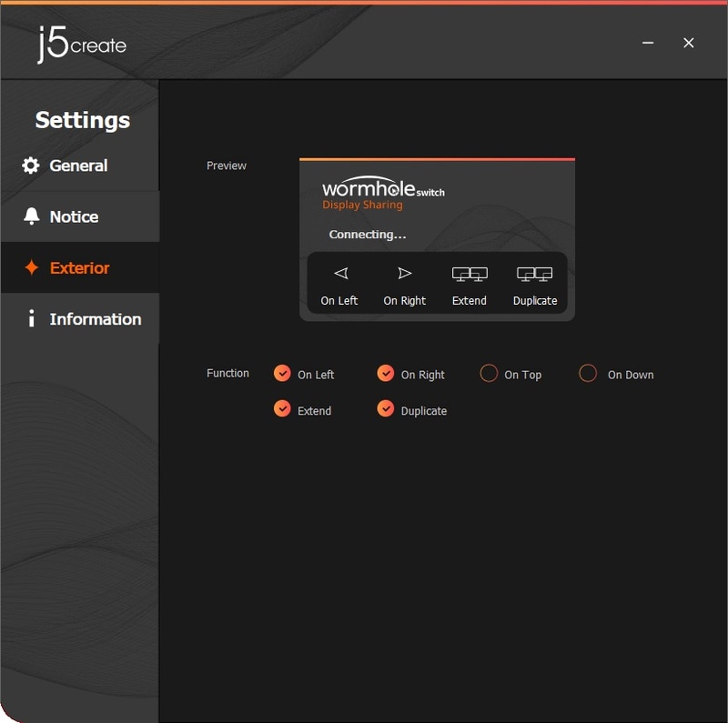
Task: Enable the On Top function checkbox
Action: 489,373
